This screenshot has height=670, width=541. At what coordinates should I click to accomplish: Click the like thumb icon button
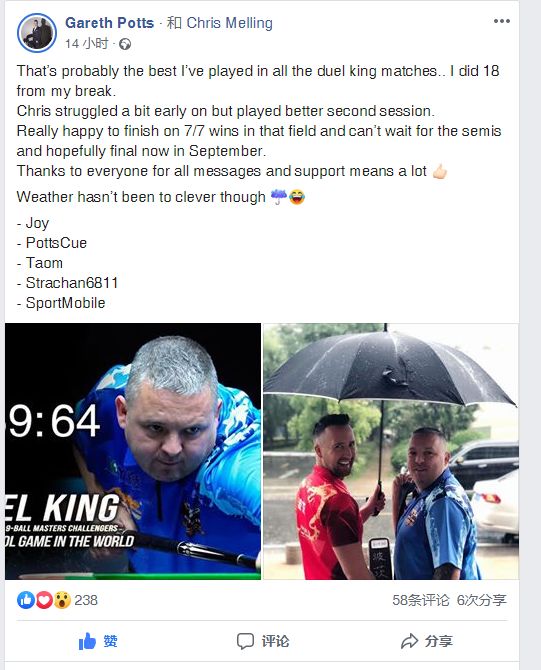coord(87,641)
